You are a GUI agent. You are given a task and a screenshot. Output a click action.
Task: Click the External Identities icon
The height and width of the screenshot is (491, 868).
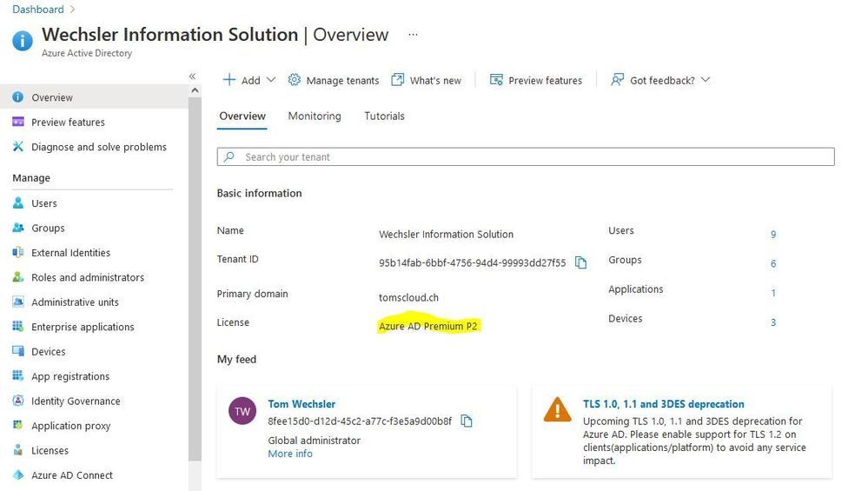point(17,252)
